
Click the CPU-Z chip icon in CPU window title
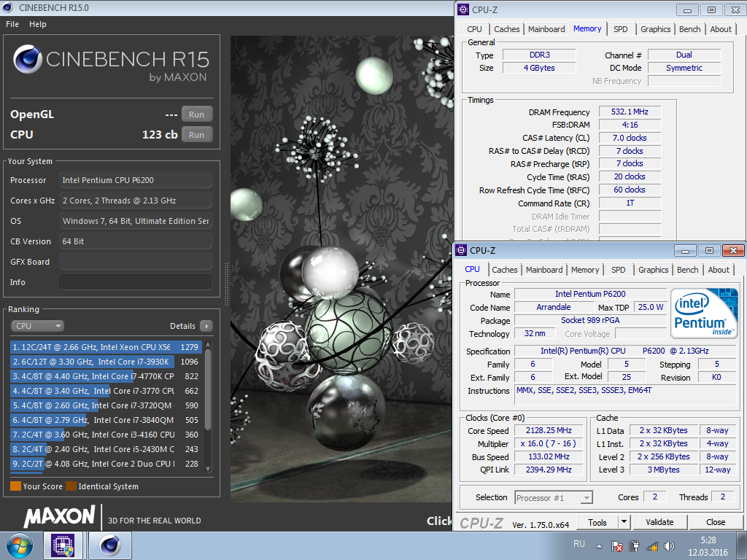point(461,251)
